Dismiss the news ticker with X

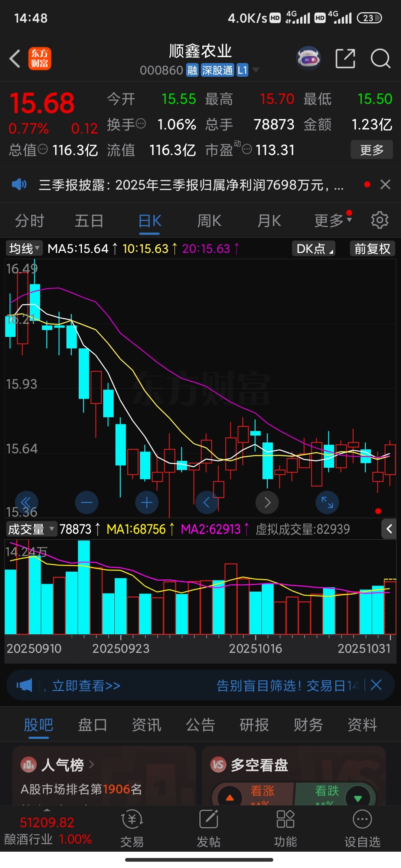385,184
